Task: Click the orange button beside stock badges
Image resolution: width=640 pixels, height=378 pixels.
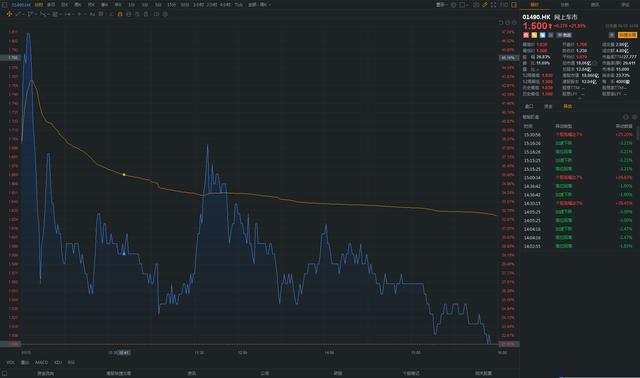Action: pyautogui.click(x=627, y=35)
